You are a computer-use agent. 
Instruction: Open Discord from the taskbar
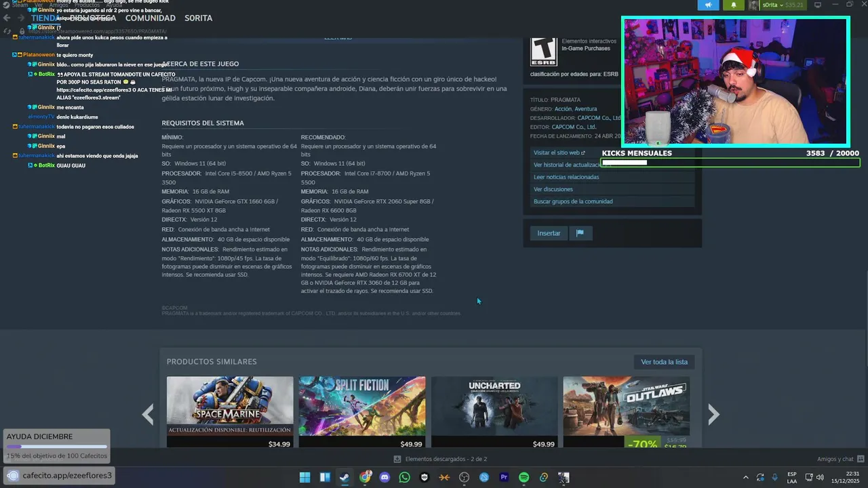(x=384, y=477)
